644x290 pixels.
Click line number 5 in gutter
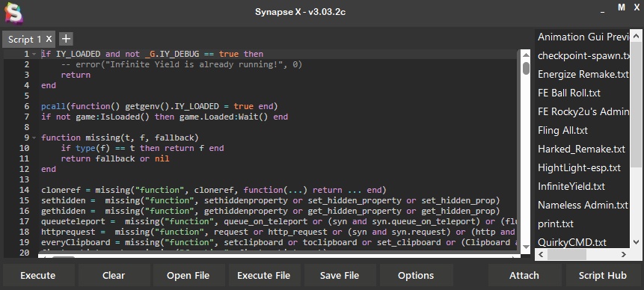[x=27, y=96]
